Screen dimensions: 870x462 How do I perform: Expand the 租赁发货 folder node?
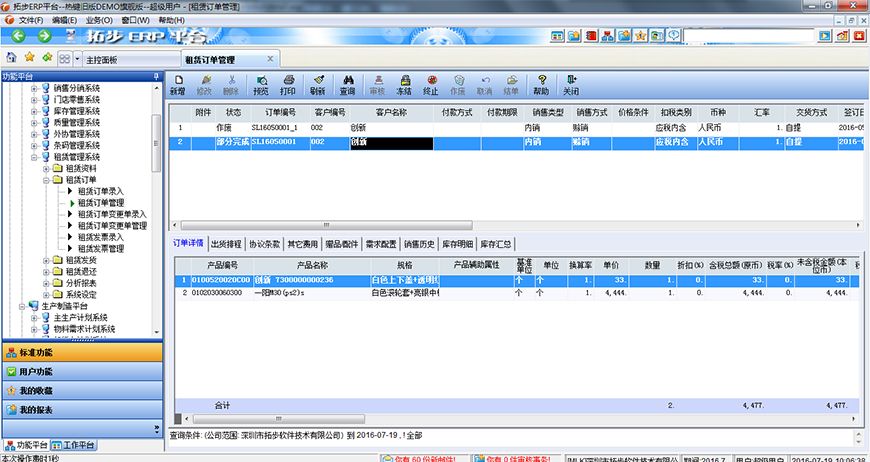(x=45, y=260)
